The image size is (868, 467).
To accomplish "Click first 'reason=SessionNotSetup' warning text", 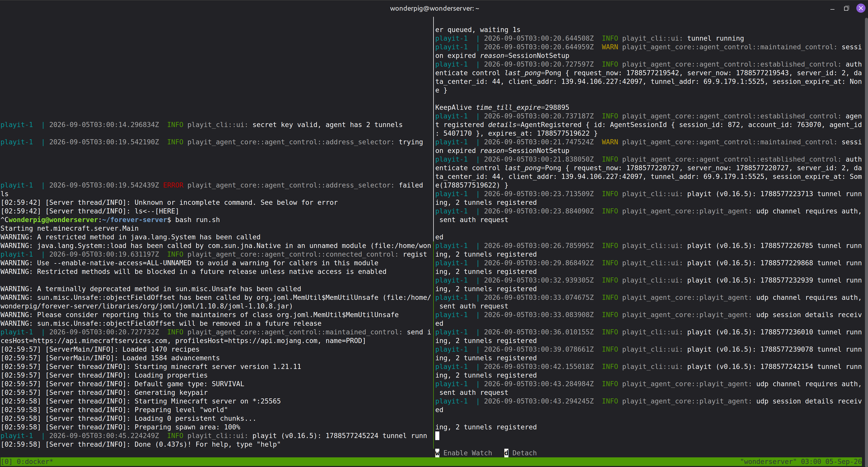I will coord(524,56).
